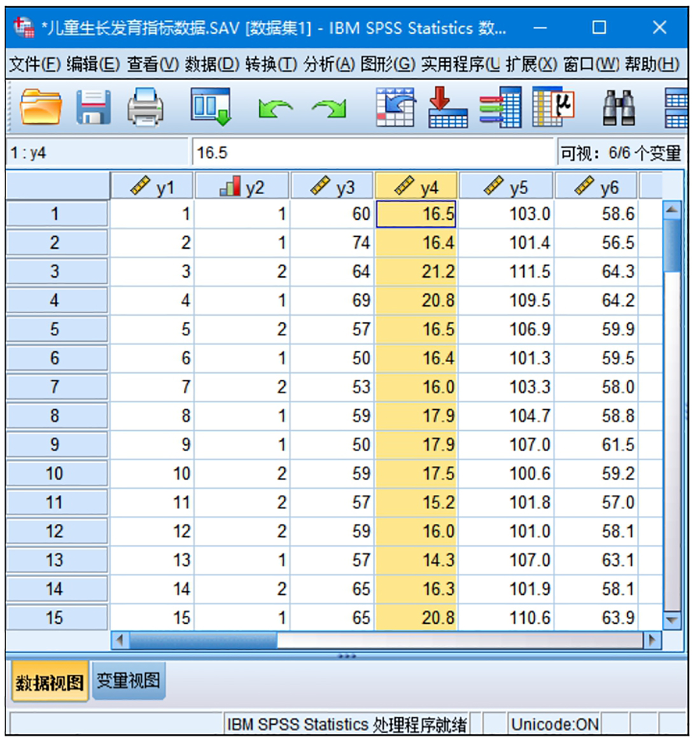Image resolution: width=700 pixels, height=742 pixels.
Task: Click the Open data file folder icon
Action: tap(41, 106)
